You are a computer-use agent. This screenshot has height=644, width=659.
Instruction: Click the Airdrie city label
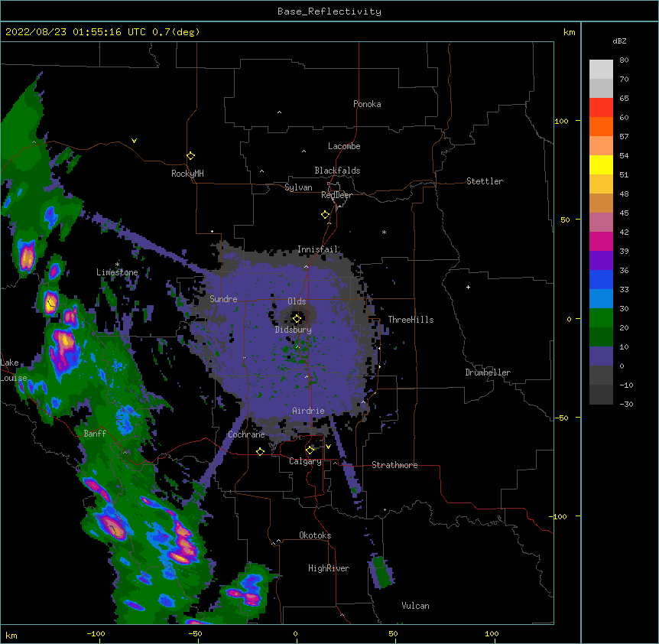tap(309, 411)
